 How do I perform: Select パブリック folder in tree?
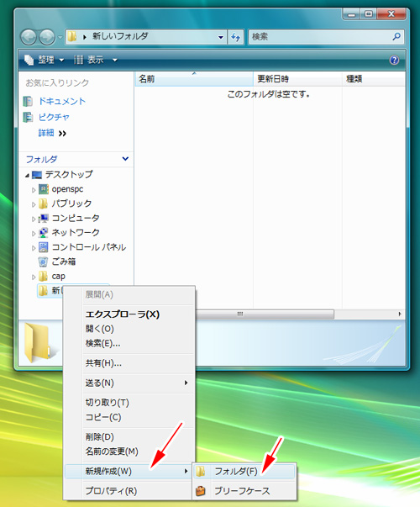click(x=71, y=203)
